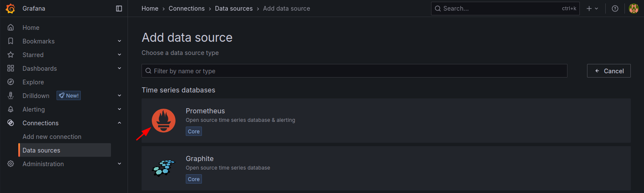This screenshot has height=193, width=644.
Task: Open the help question mark icon
Action: pyautogui.click(x=615, y=9)
